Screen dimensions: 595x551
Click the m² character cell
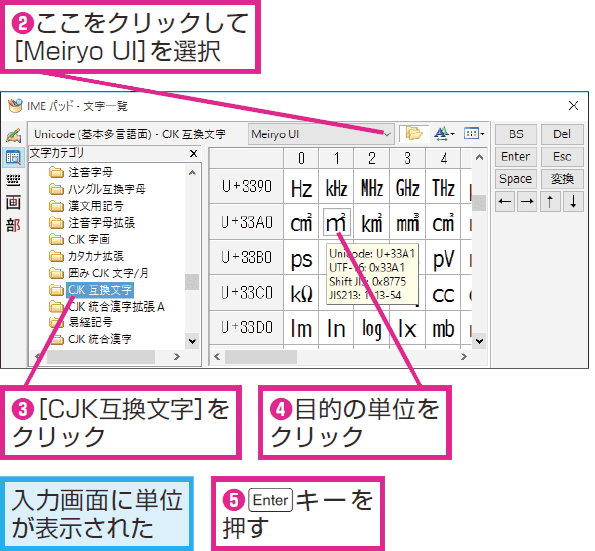tap(336, 222)
